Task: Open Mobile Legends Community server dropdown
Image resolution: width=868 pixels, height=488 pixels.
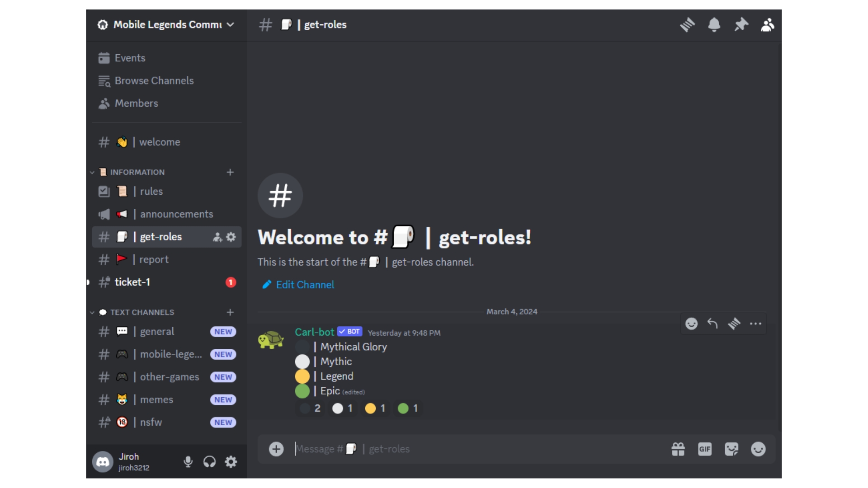Action: coord(166,24)
